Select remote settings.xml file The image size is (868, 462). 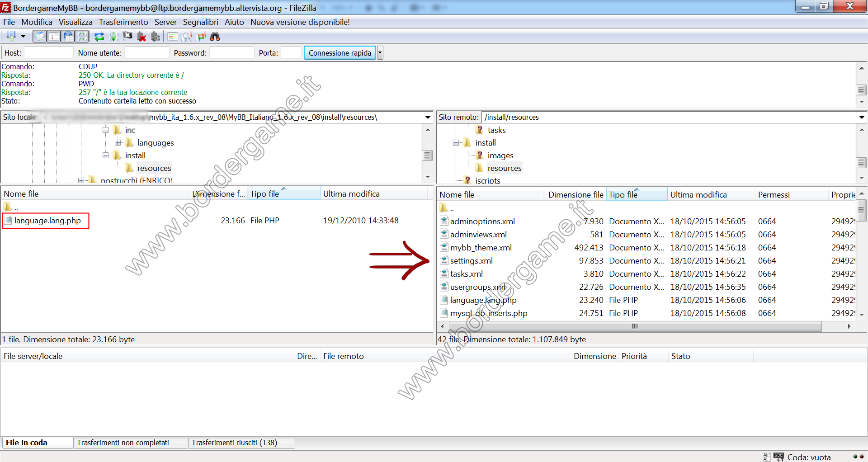(x=472, y=261)
